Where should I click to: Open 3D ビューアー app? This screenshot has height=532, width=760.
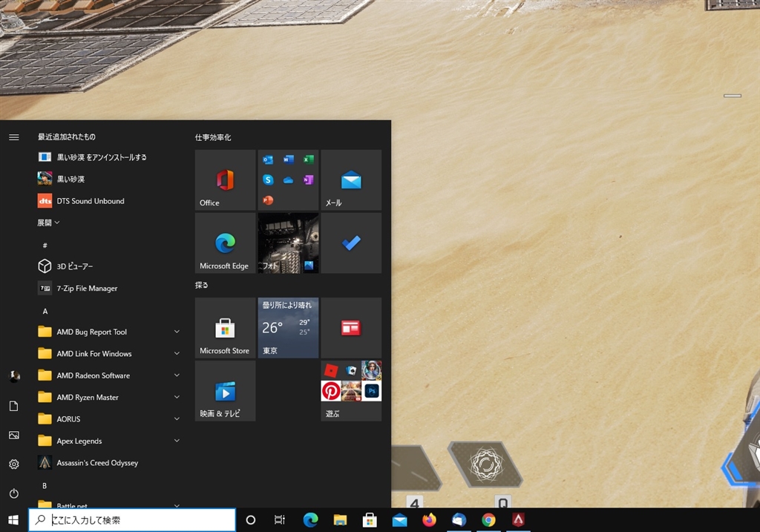coord(109,266)
